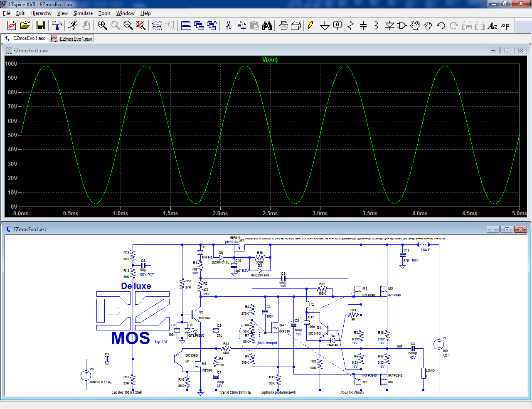This screenshot has height=409, width=532.
Task: Place a Diode from toolbar
Action: pos(389,26)
